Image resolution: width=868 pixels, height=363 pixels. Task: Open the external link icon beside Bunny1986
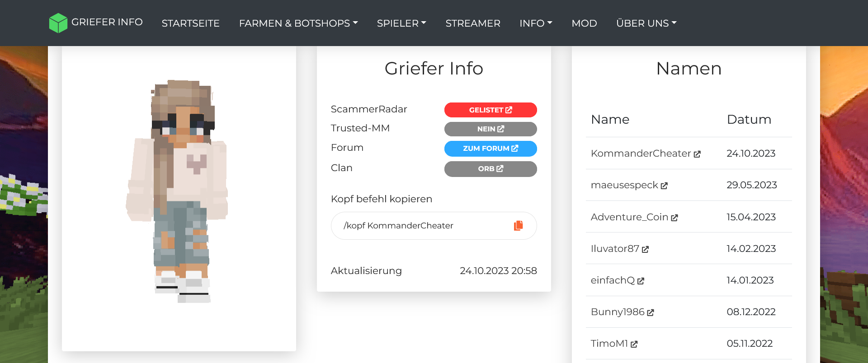pyautogui.click(x=651, y=312)
